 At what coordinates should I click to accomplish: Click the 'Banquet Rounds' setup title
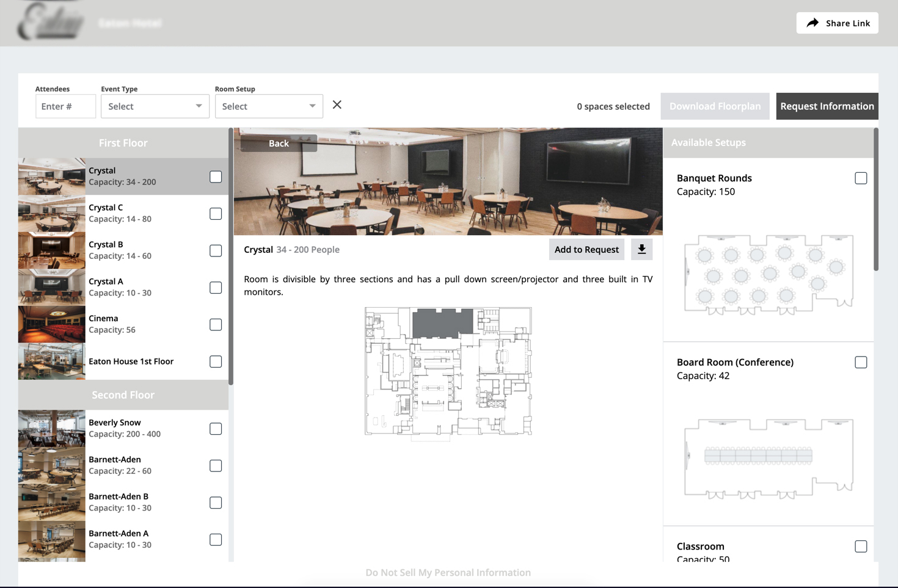click(714, 178)
